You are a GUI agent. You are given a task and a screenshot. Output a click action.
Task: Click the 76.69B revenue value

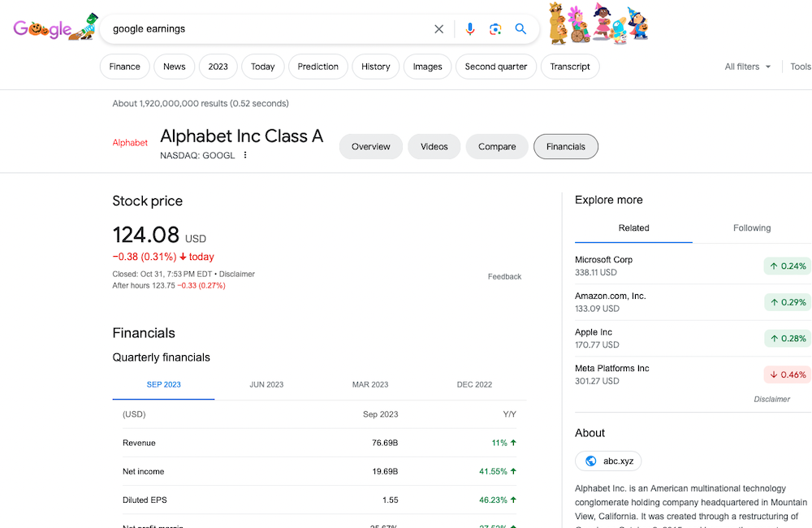pos(385,443)
